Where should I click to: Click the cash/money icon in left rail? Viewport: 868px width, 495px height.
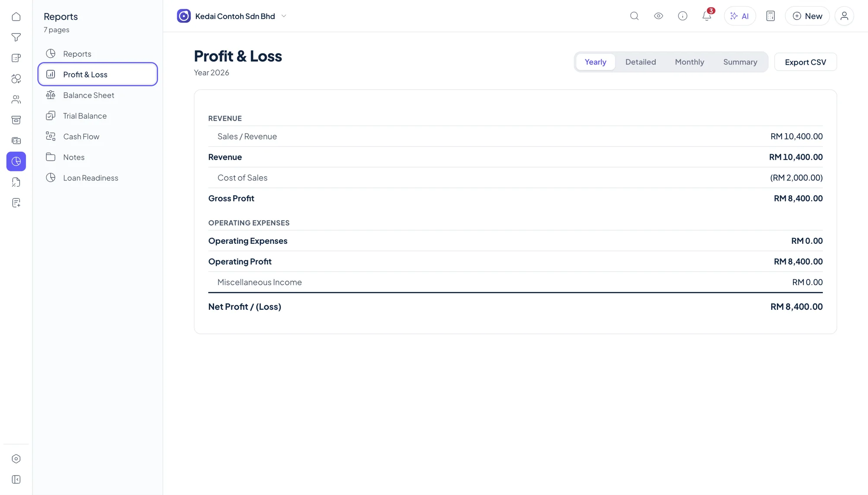click(x=16, y=141)
